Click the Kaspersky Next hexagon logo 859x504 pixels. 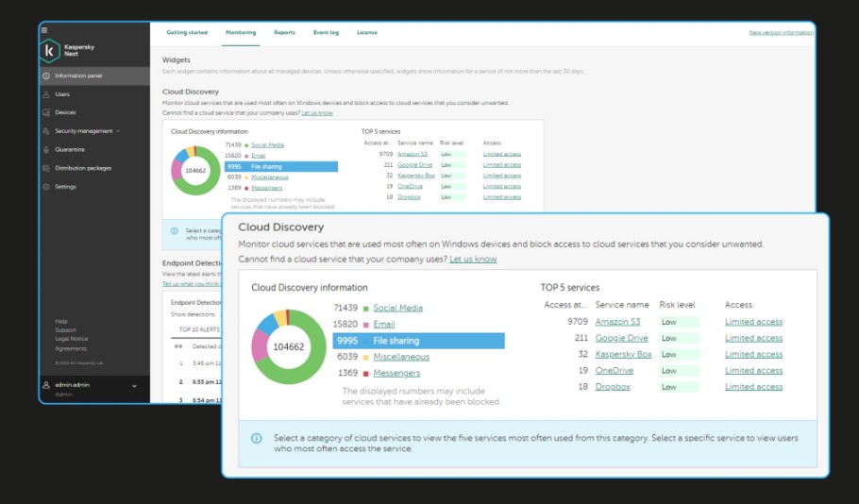click(x=50, y=51)
